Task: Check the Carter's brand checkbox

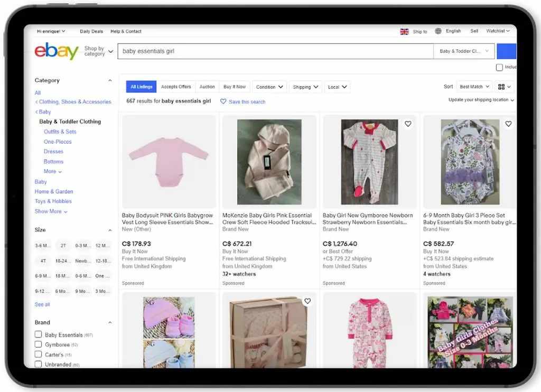Action: (x=38, y=354)
